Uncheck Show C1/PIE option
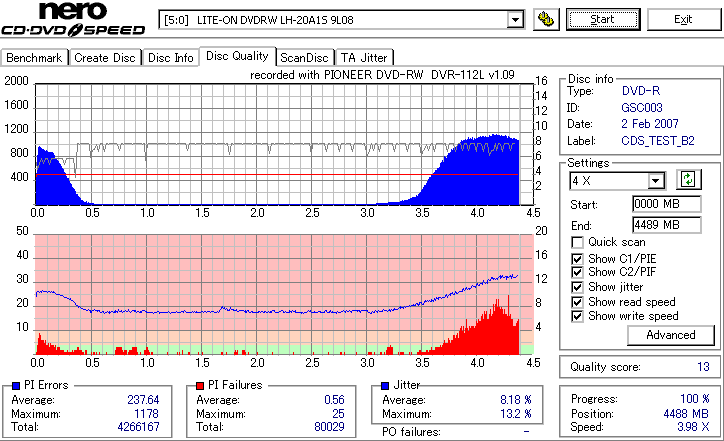 [x=577, y=259]
